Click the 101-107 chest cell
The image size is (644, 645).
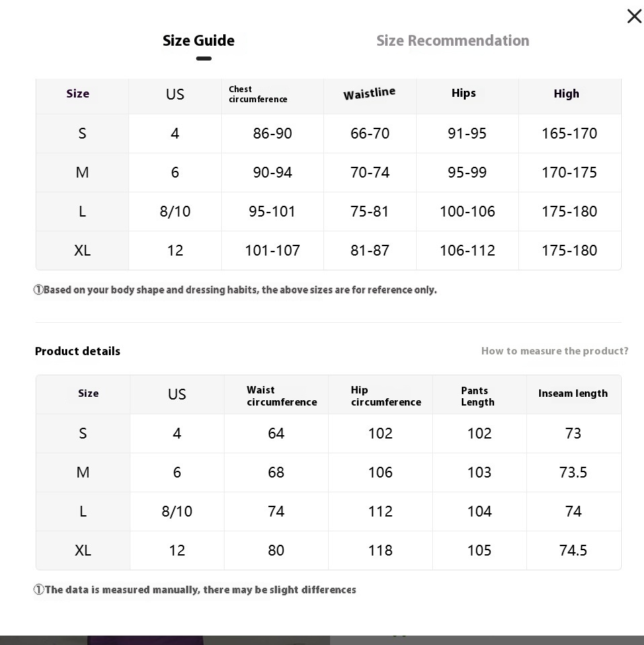click(x=272, y=250)
